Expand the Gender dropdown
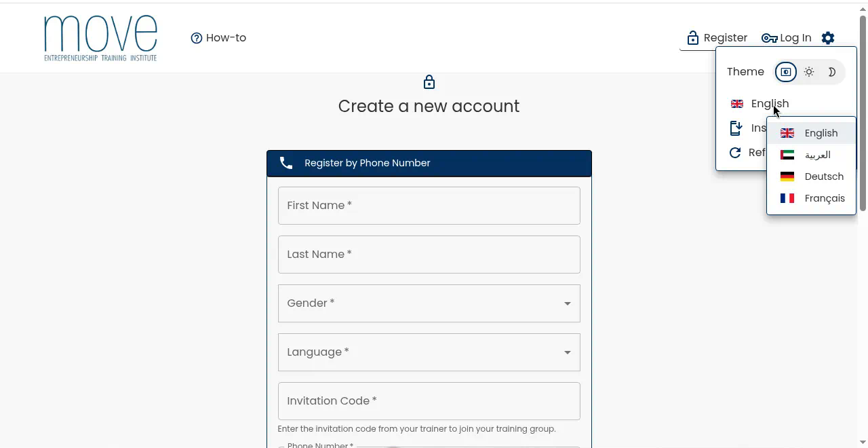 429,303
